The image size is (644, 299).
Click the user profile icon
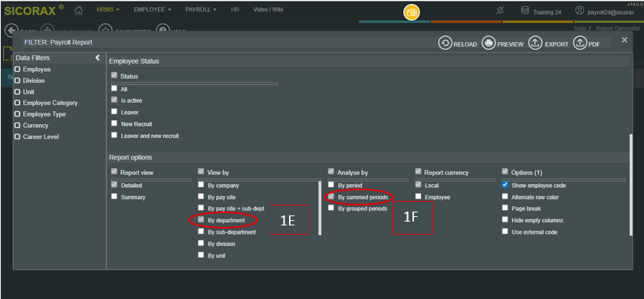tap(579, 11)
